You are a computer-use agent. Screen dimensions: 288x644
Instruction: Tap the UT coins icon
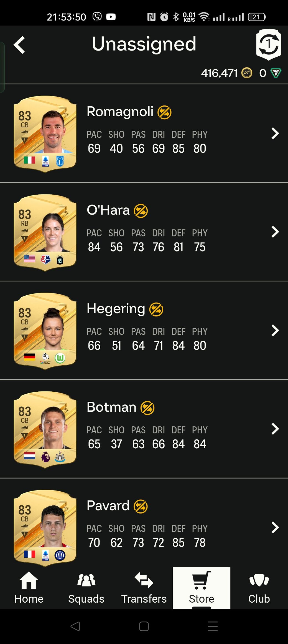(x=247, y=73)
